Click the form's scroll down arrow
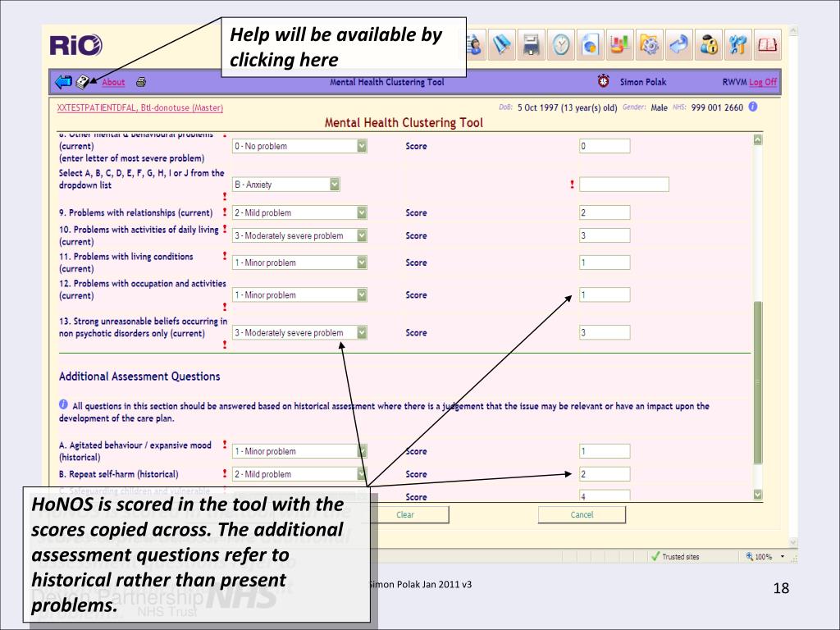The height and width of the screenshot is (630, 840). pos(757,495)
